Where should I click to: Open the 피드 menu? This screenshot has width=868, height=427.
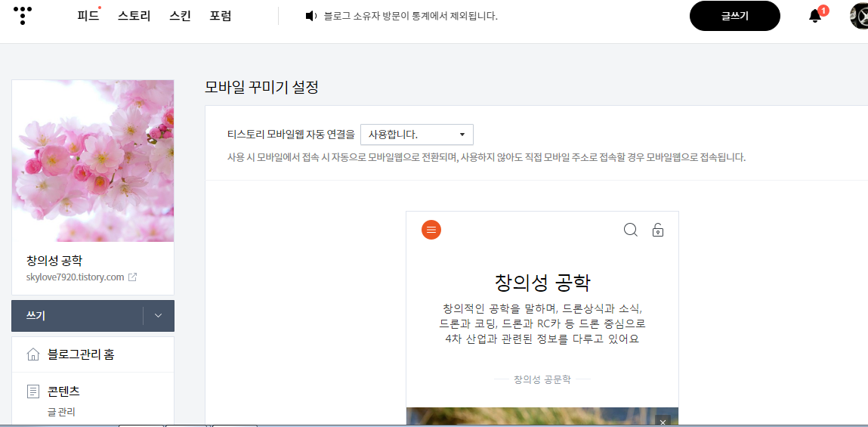pyautogui.click(x=88, y=16)
